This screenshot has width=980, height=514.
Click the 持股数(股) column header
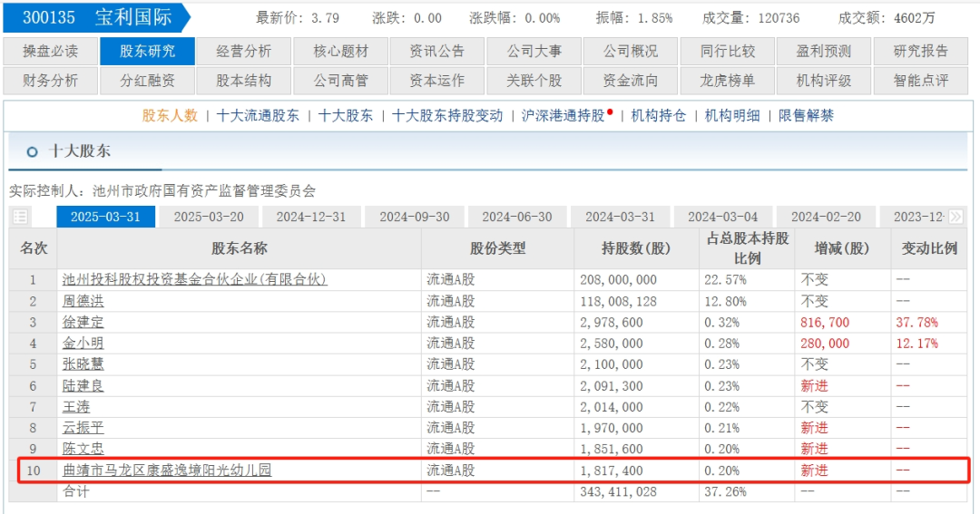point(636,248)
